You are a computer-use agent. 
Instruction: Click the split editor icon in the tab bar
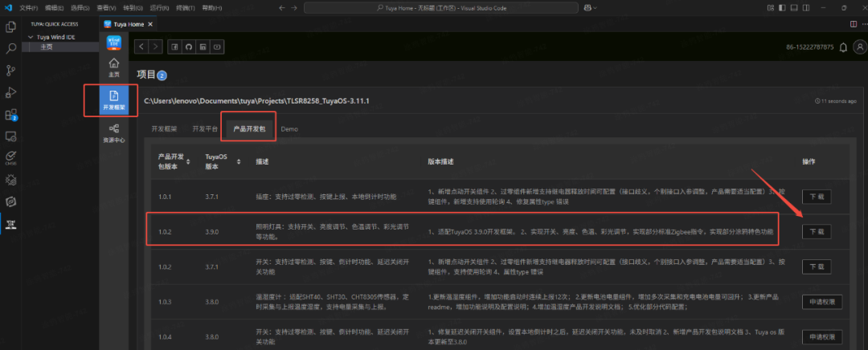pos(853,24)
